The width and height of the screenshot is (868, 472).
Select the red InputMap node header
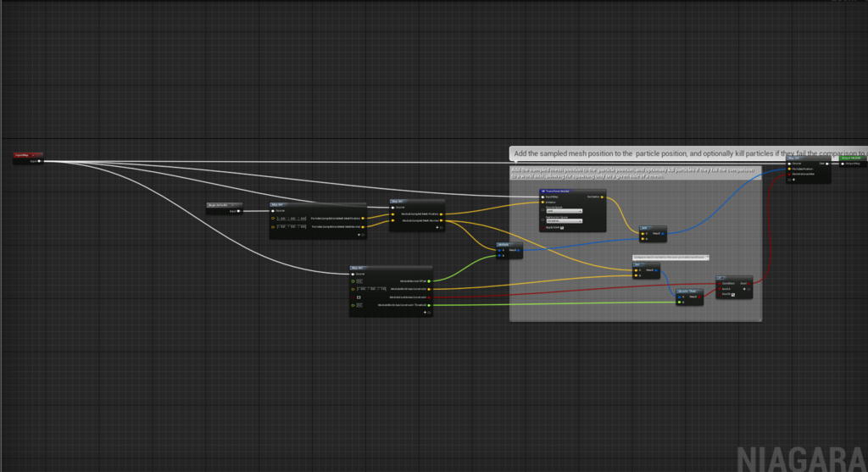point(28,155)
